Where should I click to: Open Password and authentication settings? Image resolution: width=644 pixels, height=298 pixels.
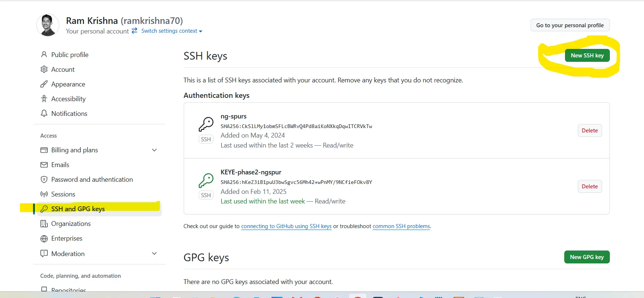point(92,180)
